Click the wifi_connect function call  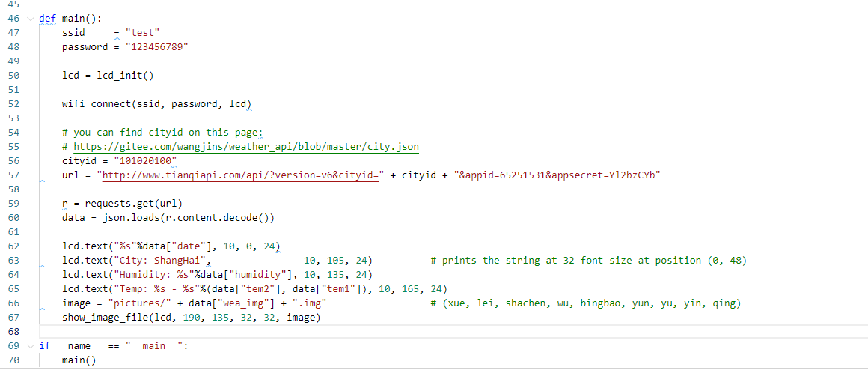coord(156,104)
